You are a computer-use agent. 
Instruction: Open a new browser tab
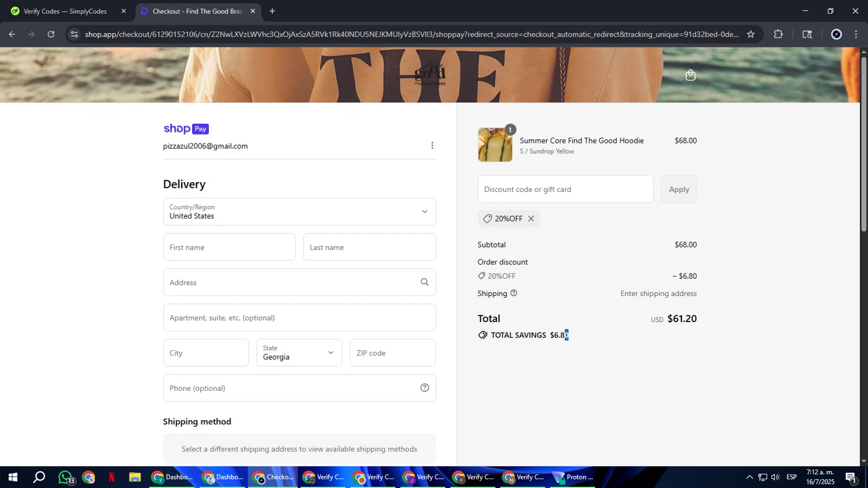[272, 11]
